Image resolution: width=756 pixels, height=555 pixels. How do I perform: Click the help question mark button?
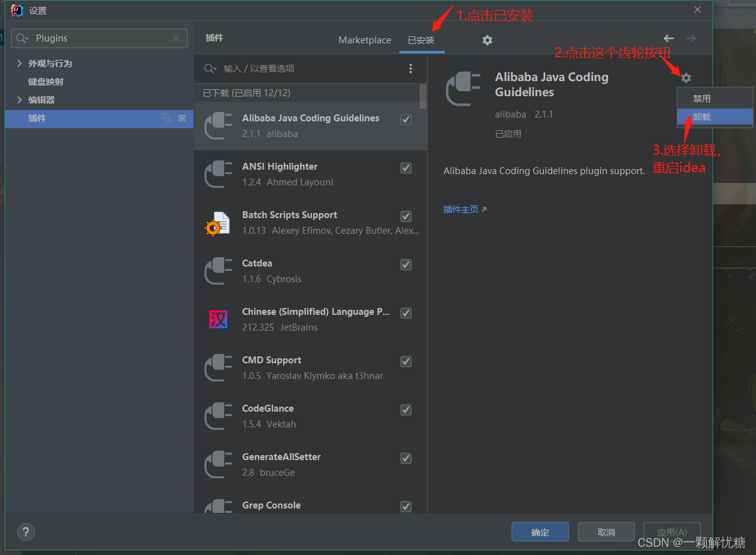pos(26,532)
